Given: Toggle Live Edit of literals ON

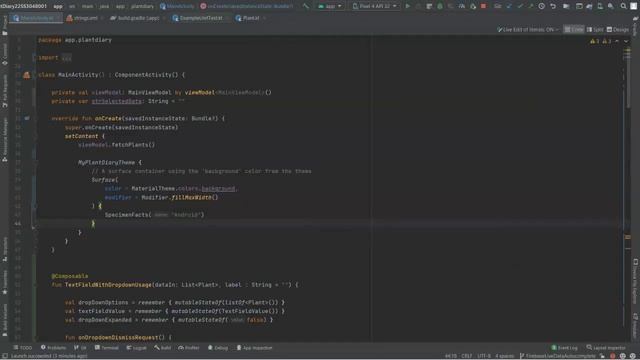Looking at the screenshot, I should (x=528, y=30).
